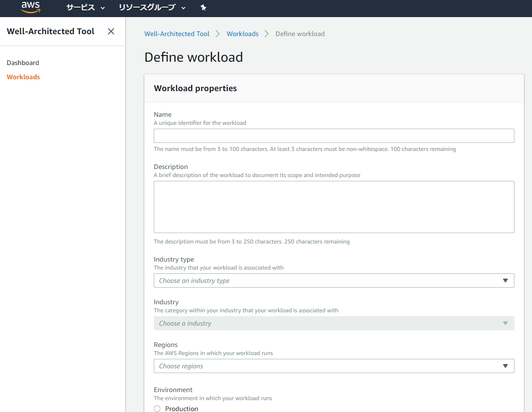
Task: Open the Regions dropdown
Action: pos(334,366)
